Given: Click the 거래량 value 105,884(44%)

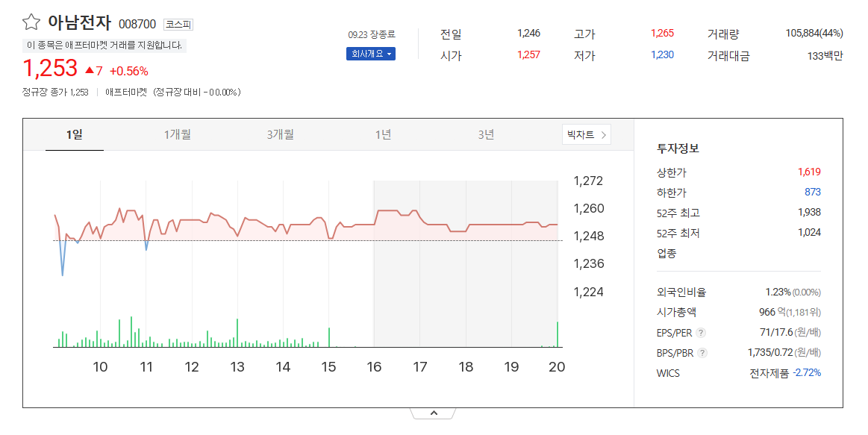Looking at the screenshot, I should [814, 34].
